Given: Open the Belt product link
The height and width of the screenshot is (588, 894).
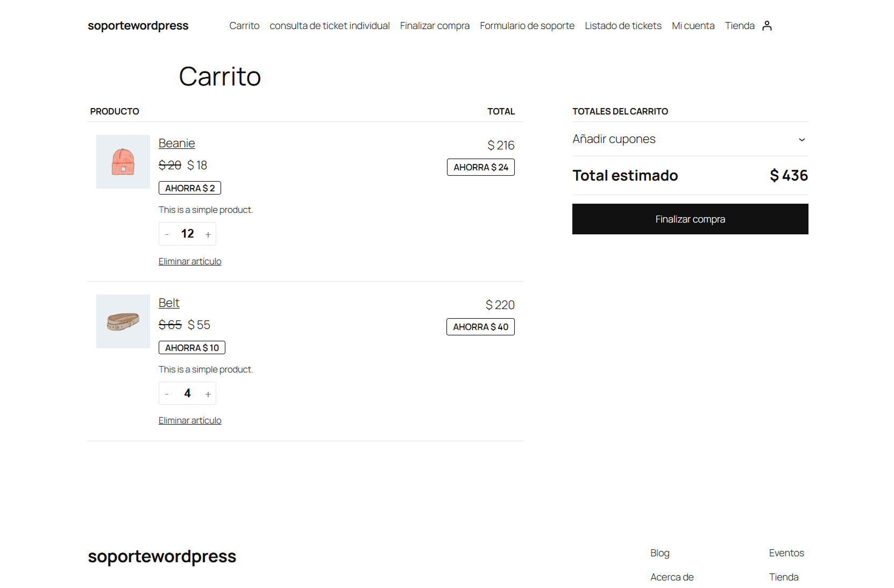Looking at the screenshot, I should [169, 303].
